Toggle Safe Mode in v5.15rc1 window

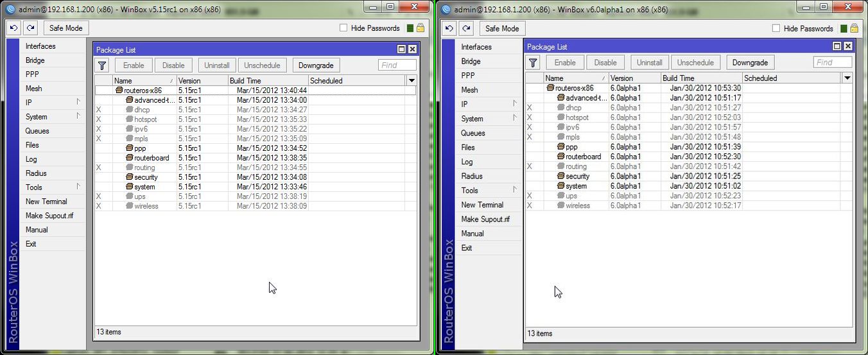[65, 28]
